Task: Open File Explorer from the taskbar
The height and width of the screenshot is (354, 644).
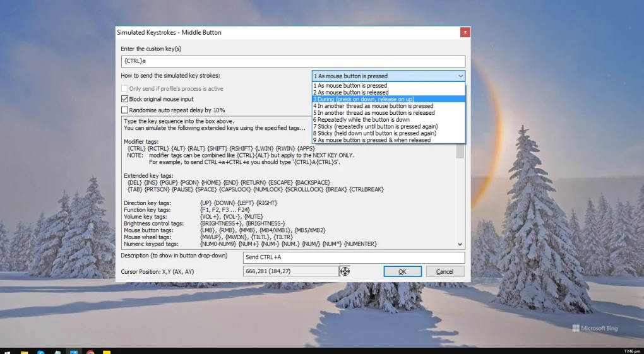Action: [x=24, y=352]
